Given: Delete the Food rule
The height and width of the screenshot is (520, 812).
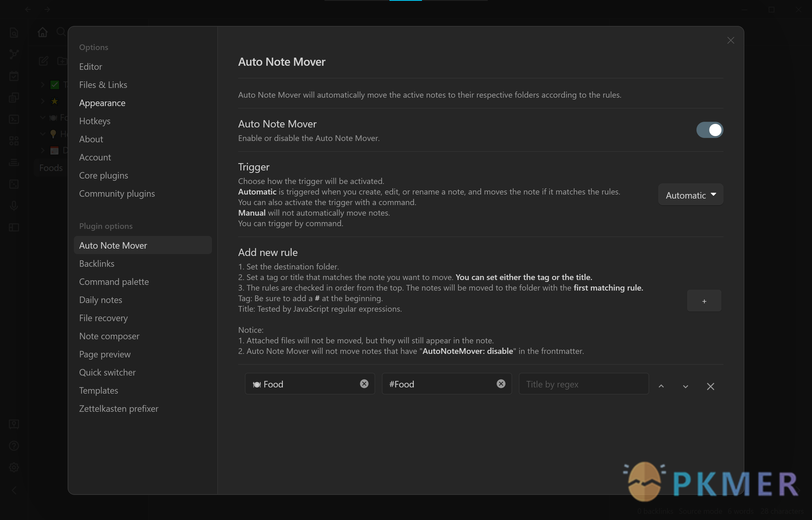Looking at the screenshot, I should pos(710,386).
